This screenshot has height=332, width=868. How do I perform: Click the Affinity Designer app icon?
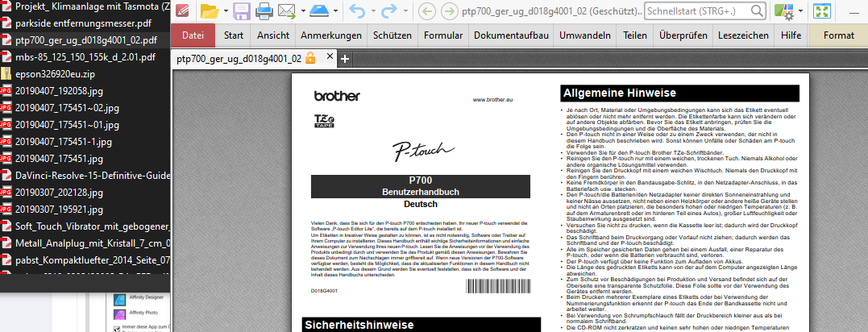[119, 300]
